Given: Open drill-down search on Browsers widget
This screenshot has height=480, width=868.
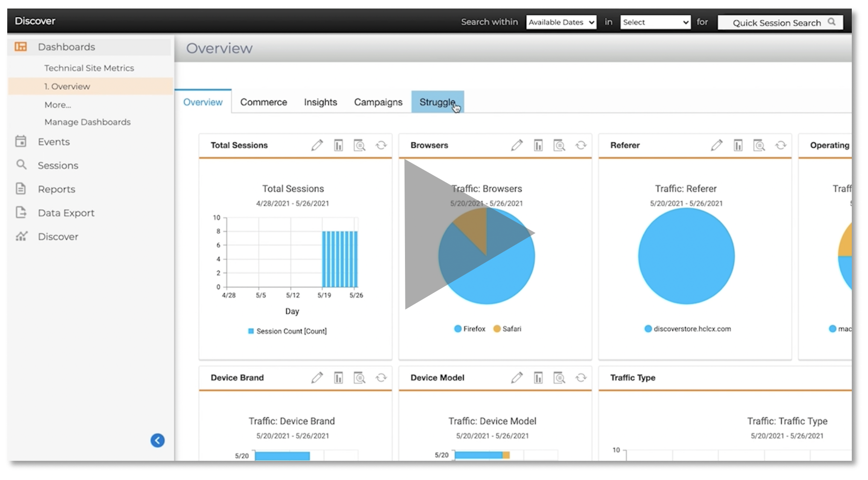Looking at the screenshot, I should click(559, 145).
